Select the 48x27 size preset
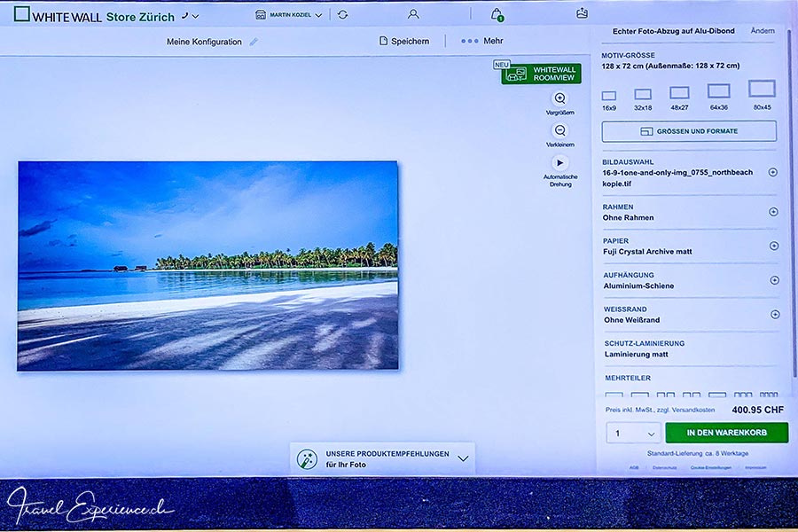Viewport: 798px width, 532px height. pyautogui.click(x=679, y=93)
